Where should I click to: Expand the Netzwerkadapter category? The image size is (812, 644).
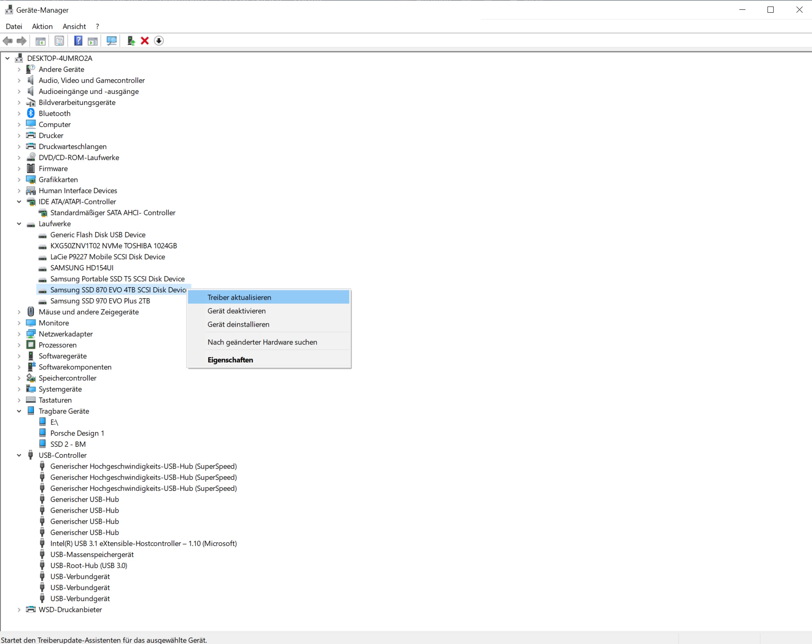pos(19,334)
